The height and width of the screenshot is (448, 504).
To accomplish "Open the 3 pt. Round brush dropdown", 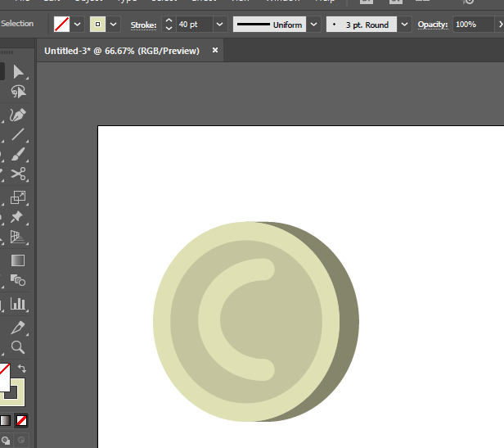I will click(x=404, y=25).
